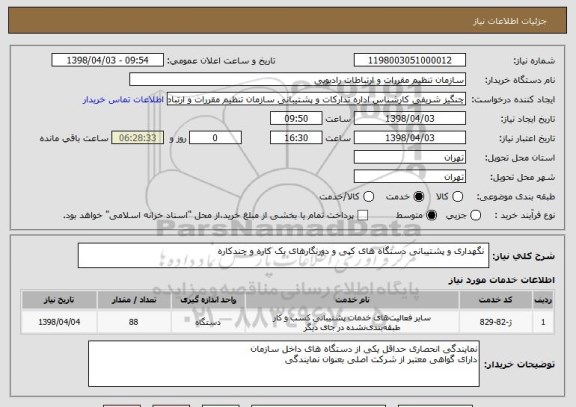Click the شرح کلی نیاز text area

283,256
